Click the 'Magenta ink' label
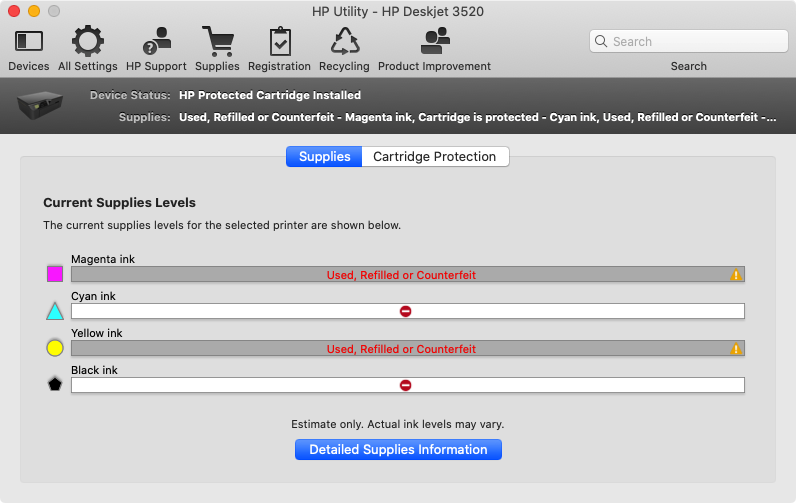Screen dimensions: 796x503 click(103, 259)
